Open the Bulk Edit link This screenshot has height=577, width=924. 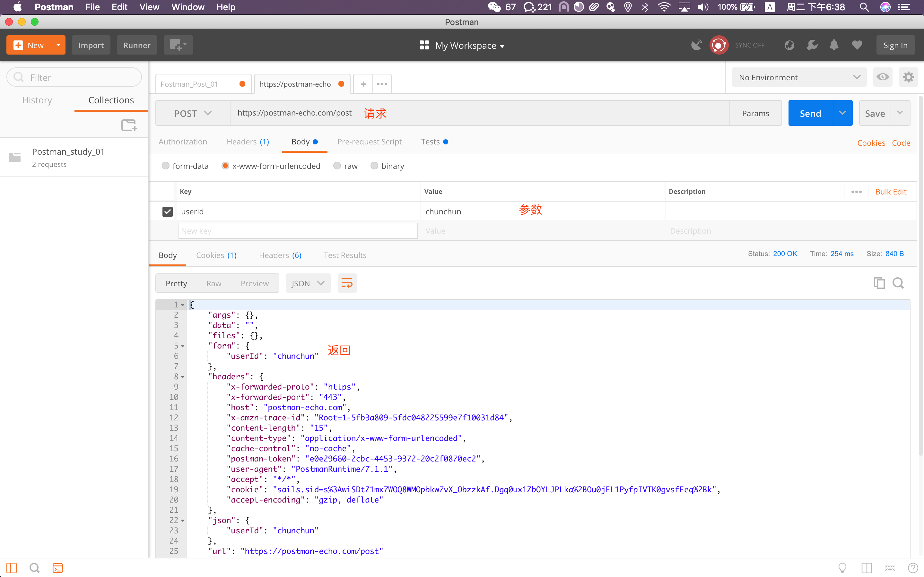(x=891, y=192)
